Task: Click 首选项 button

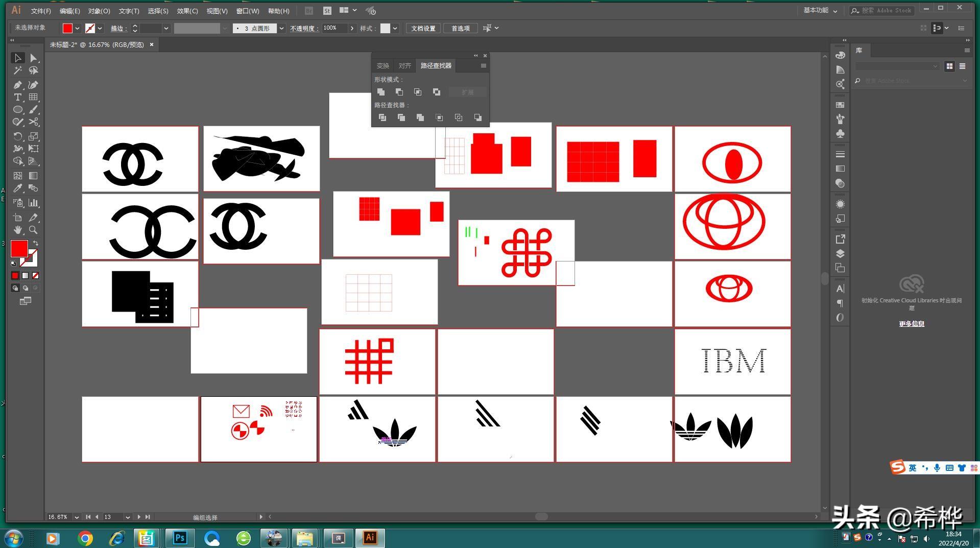Action: (461, 29)
